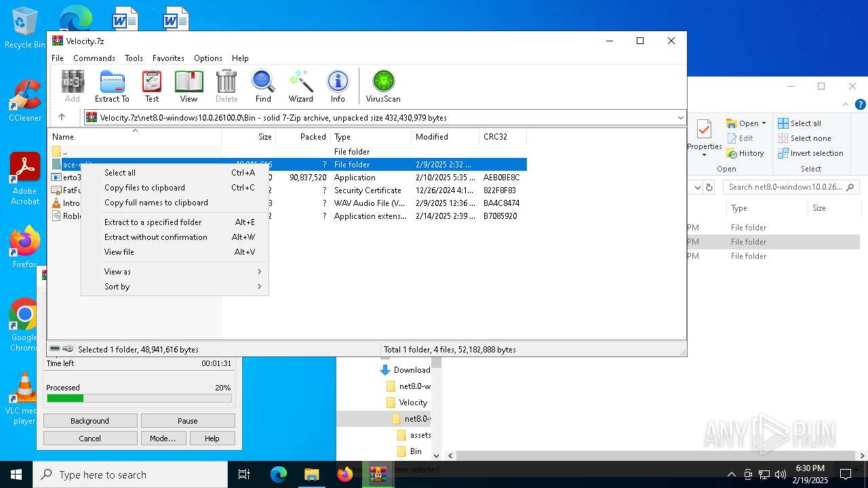The image size is (868, 488).
Task: Refresh the Explorer address bar
Action: click(709, 187)
